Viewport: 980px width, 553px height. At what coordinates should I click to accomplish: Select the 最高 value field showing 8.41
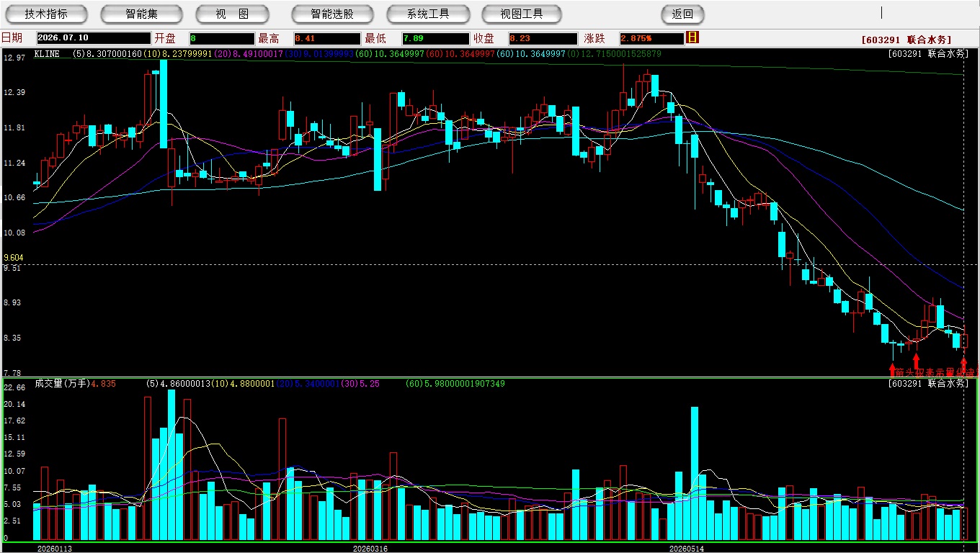tap(326, 38)
